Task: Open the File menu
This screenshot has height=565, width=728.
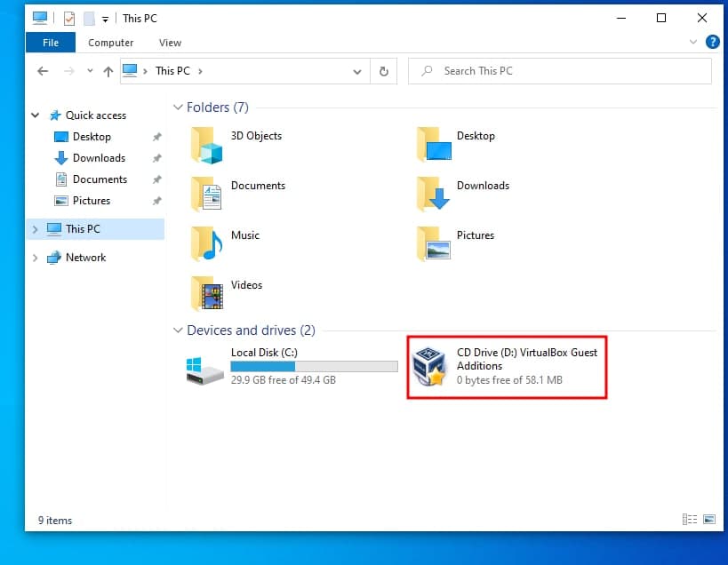Action: 51,43
